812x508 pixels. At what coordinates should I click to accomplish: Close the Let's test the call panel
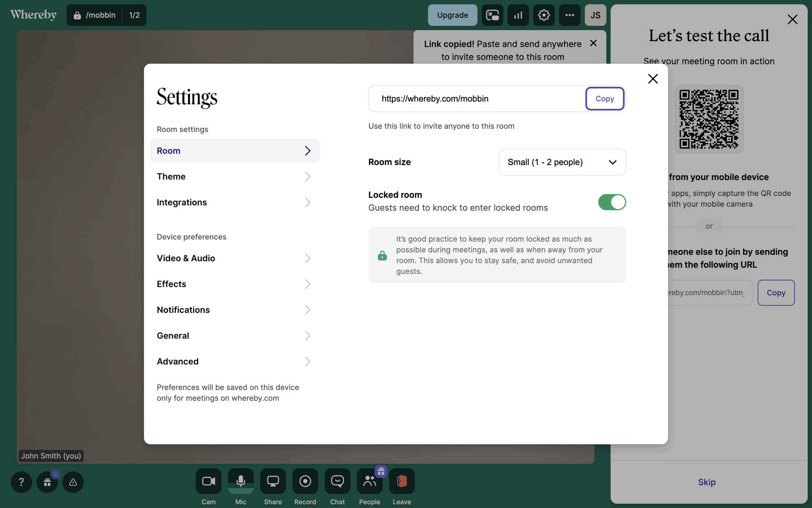(x=793, y=19)
